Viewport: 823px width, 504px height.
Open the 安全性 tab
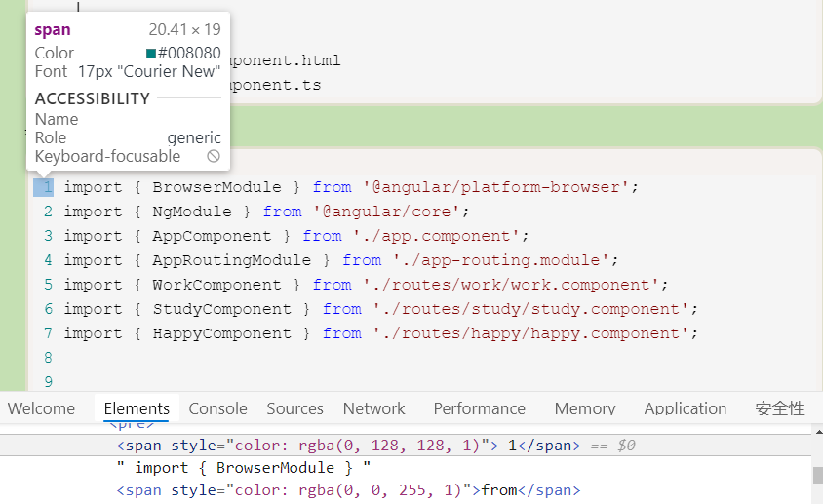[x=780, y=408]
